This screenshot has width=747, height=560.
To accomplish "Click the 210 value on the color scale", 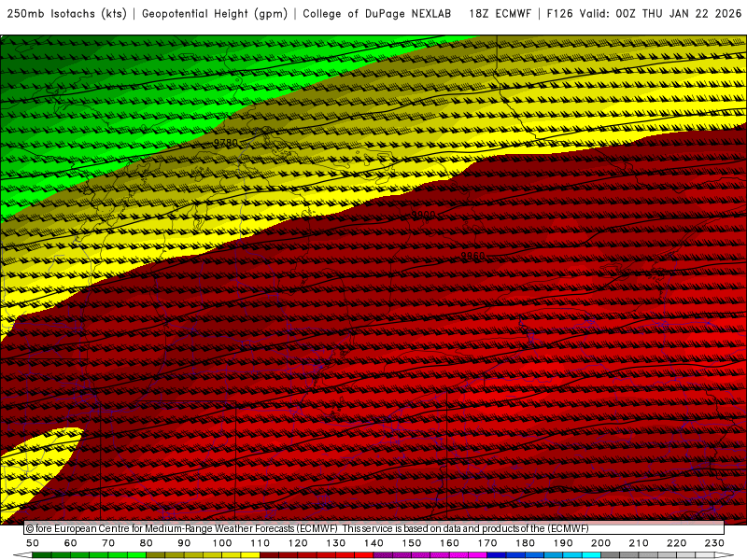I will click(639, 543).
